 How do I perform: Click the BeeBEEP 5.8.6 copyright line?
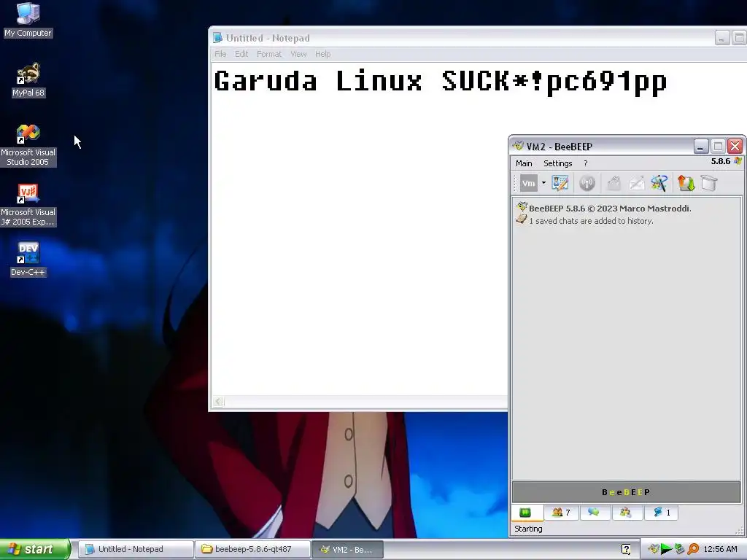click(x=610, y=209)
